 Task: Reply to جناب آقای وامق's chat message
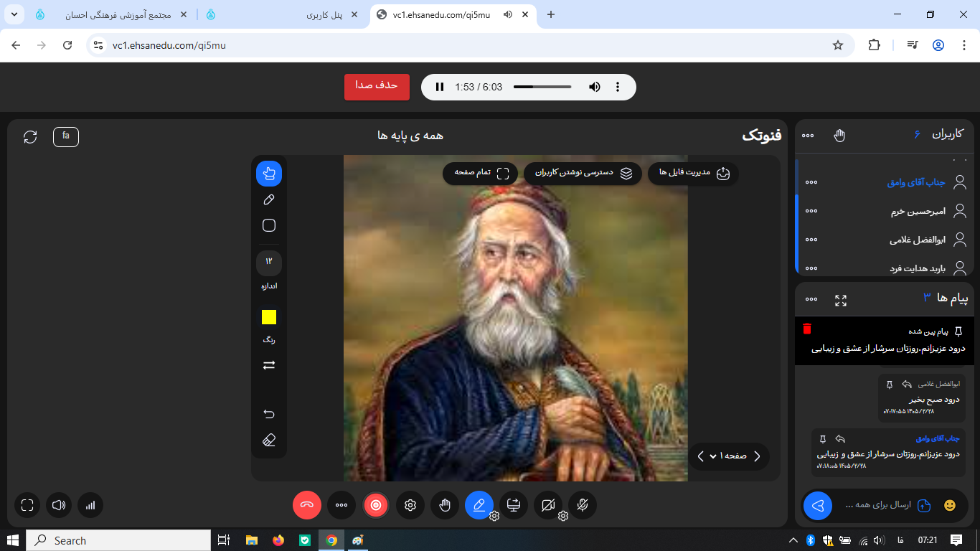pos(840,438)
